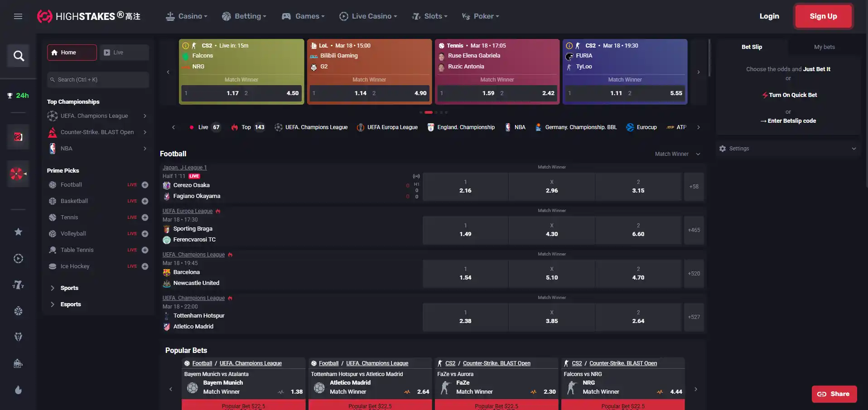Select Bayern Munich popular bet 1.38
Screen dimensions: 868x410
244,387
